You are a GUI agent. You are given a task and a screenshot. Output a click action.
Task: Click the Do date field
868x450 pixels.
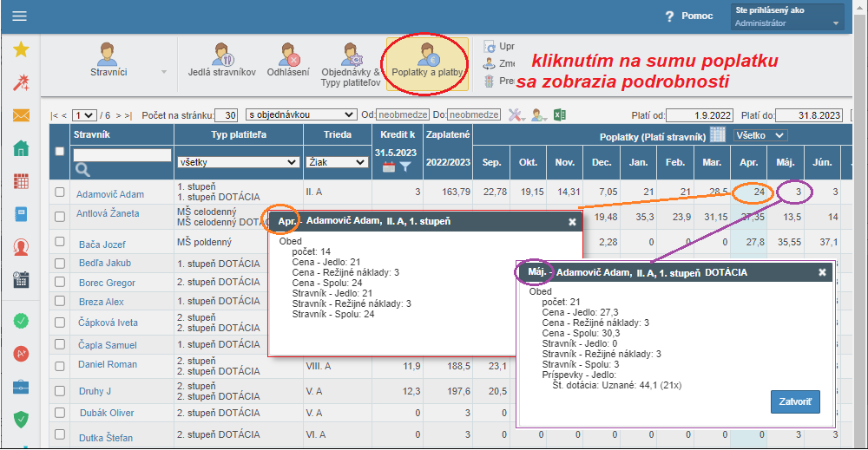[474, 115]
